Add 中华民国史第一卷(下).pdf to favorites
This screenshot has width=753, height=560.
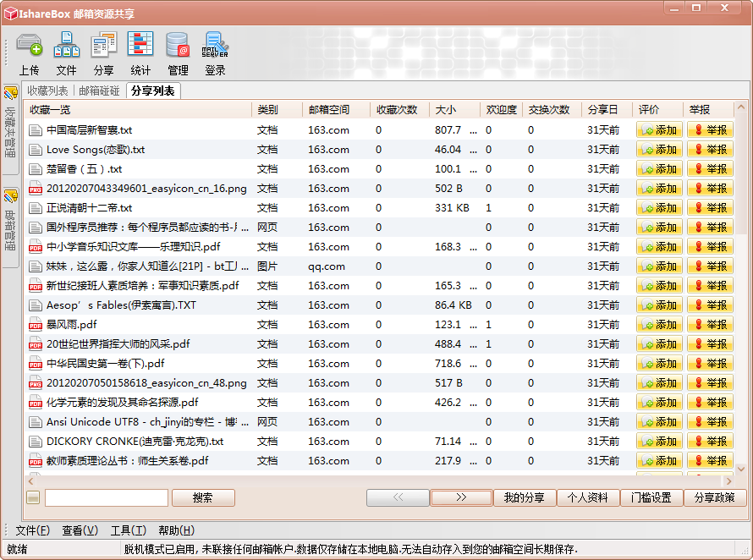[x=659, y=364]
